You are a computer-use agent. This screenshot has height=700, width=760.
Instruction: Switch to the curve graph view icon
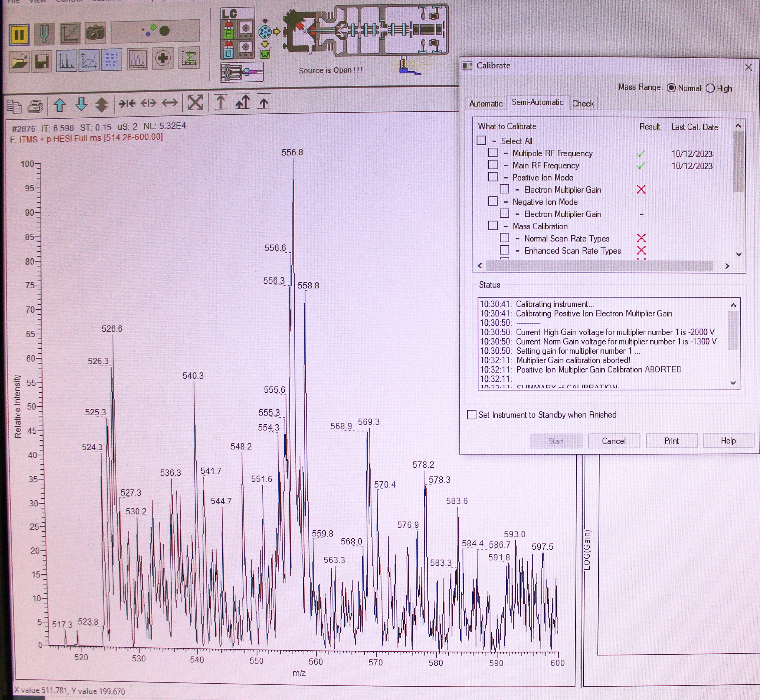click(89, 60)
